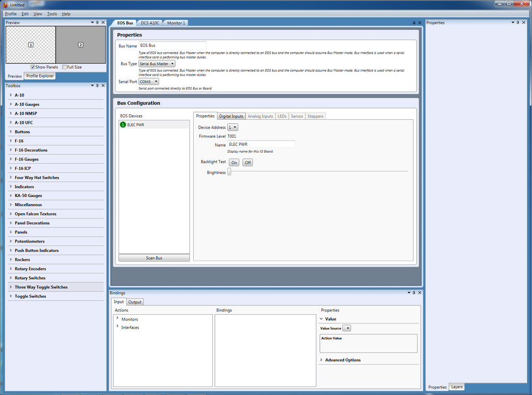Viewport: 532px width, 395px height.
Task: Switch to Servos tab
Action: [297, 116]
